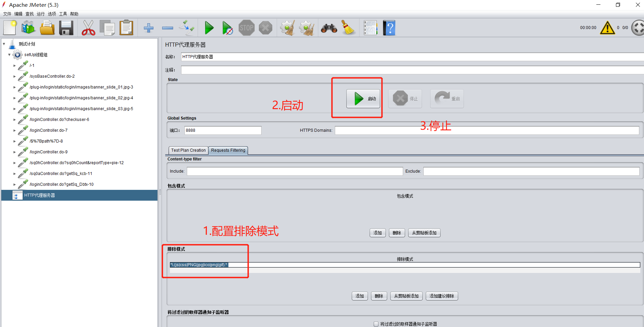This screenshot has height=327, width=644.
Task: Click Start no pauses toolbar icon
Action: pyautogui.click(x=227, y=28)
